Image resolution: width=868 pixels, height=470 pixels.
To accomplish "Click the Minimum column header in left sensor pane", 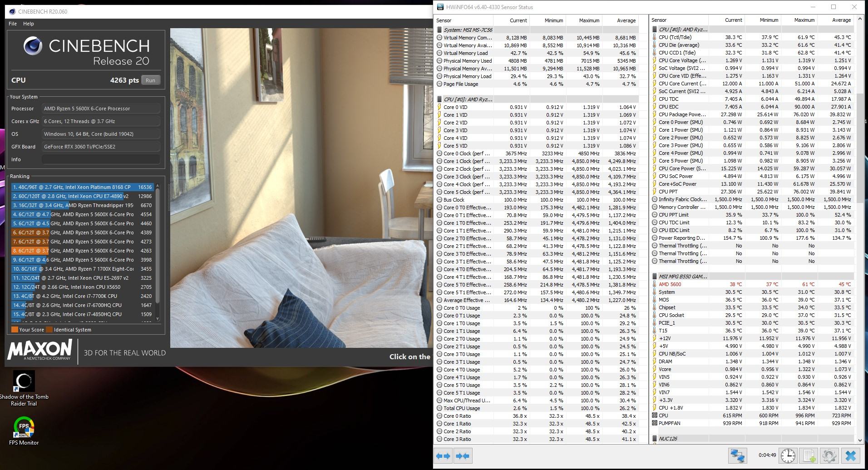I will tap(547, 20).
